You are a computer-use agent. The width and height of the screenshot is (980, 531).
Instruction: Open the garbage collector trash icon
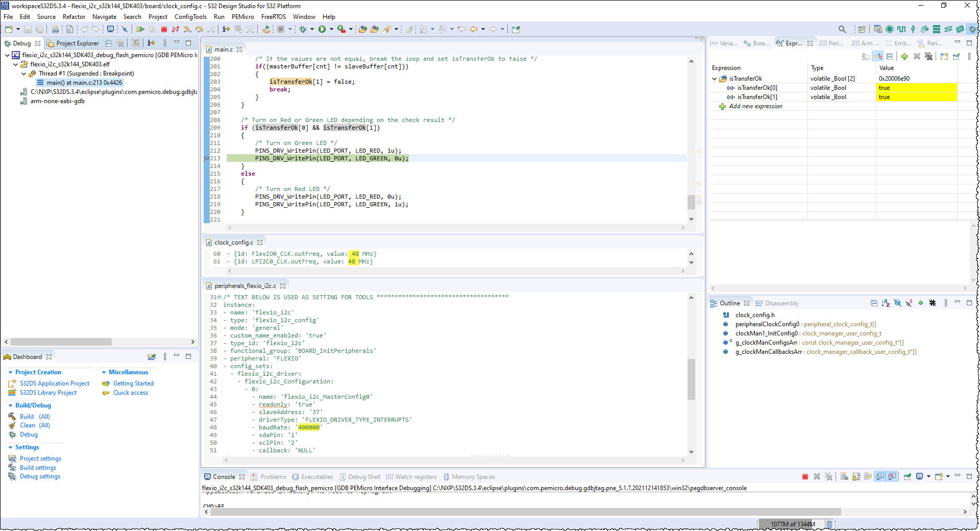pos(829,524)
